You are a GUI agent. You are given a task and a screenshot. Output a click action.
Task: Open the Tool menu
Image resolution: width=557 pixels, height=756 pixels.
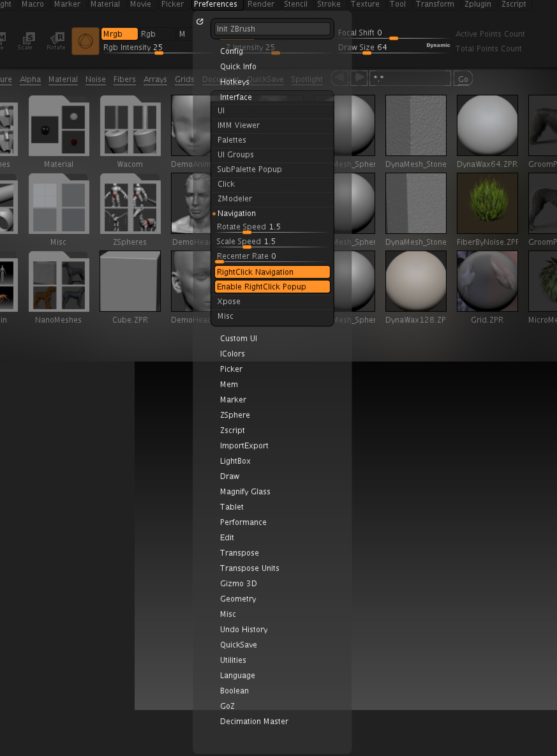397,4
